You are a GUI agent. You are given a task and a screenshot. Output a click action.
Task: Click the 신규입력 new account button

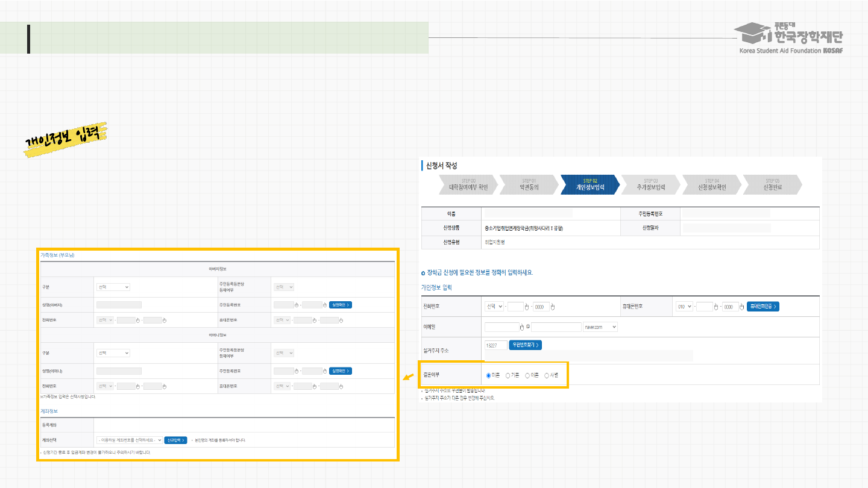pyautogui.click(x=175, y=440)
